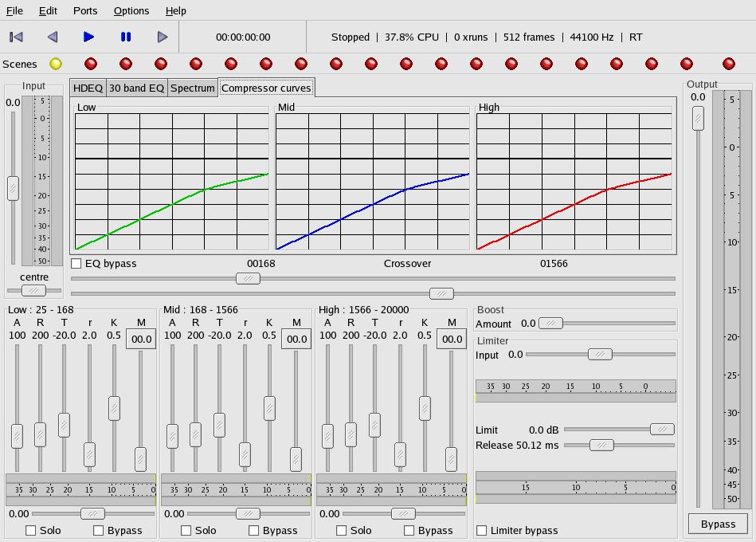
Task: Click the Mid band threshold (T) slider handle
Action: pos(219,425)
